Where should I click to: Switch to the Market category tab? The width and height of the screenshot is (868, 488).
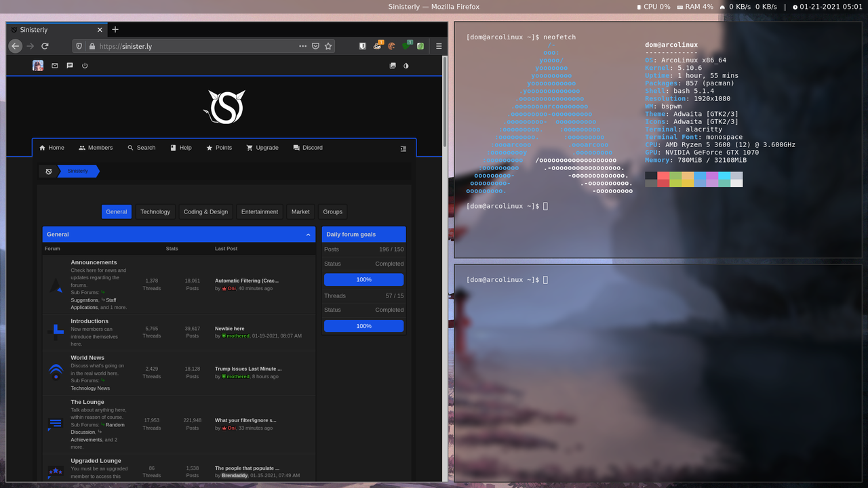300,211
